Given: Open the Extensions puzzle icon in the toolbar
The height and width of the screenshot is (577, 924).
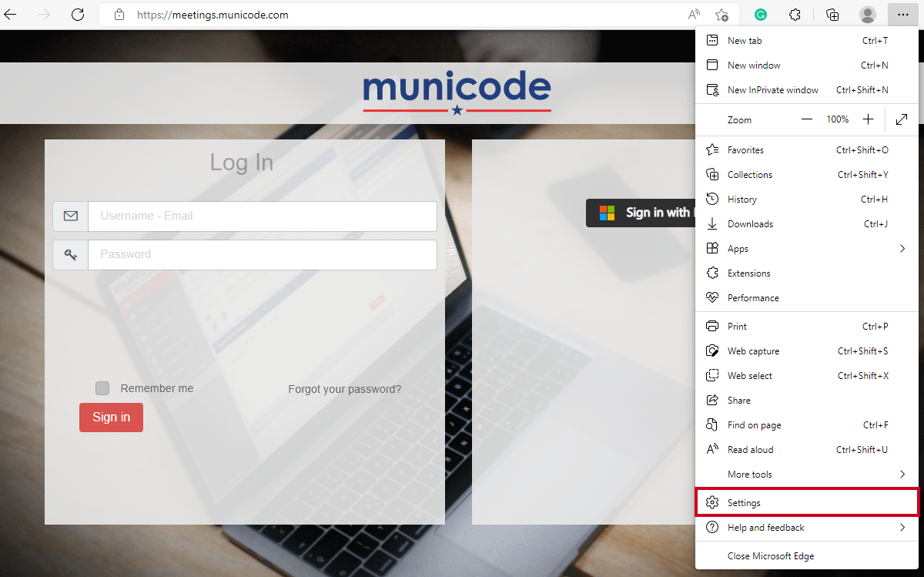Looking at the screenshot, I should (x=795, y=15).
